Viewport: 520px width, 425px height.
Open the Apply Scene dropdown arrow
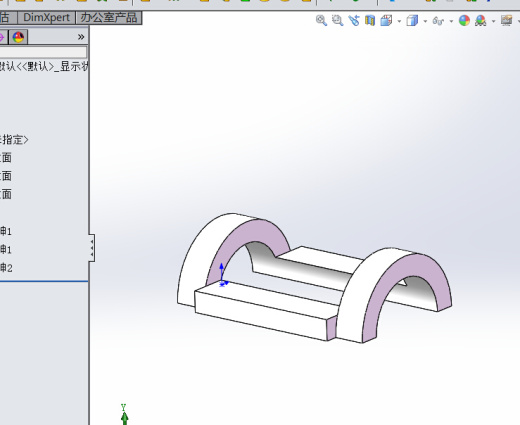tap(493, 21)
